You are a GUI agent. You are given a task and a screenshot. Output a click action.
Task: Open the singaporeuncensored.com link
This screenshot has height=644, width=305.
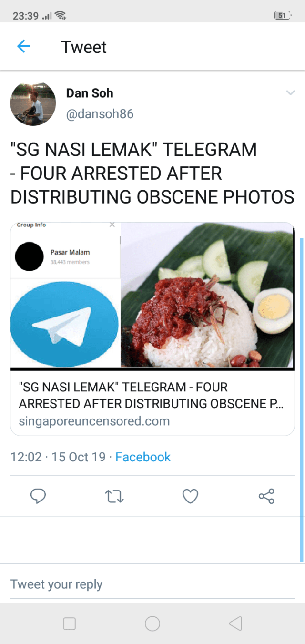click(94, 421)
